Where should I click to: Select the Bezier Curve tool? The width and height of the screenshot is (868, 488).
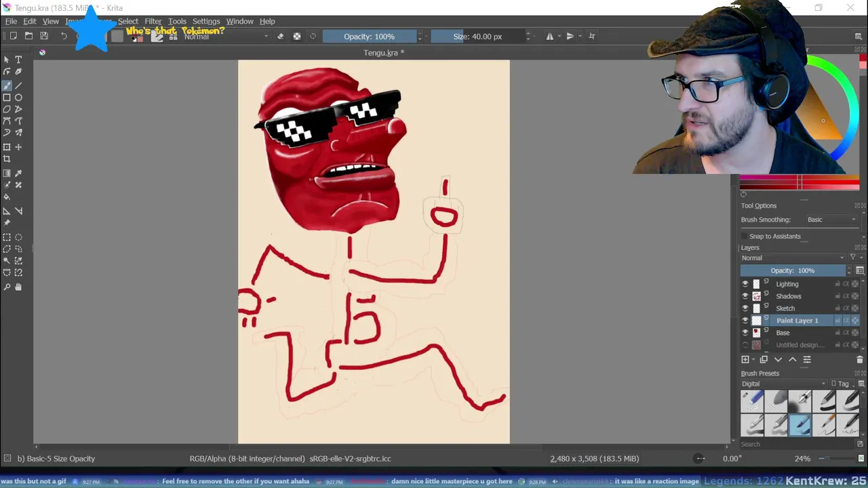(7, 121)
